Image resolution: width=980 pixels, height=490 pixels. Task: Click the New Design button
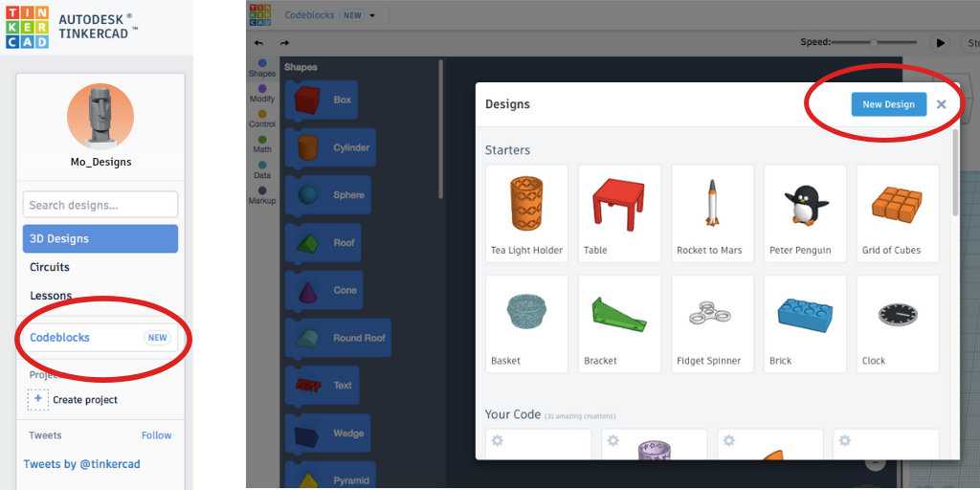[889, 104]
